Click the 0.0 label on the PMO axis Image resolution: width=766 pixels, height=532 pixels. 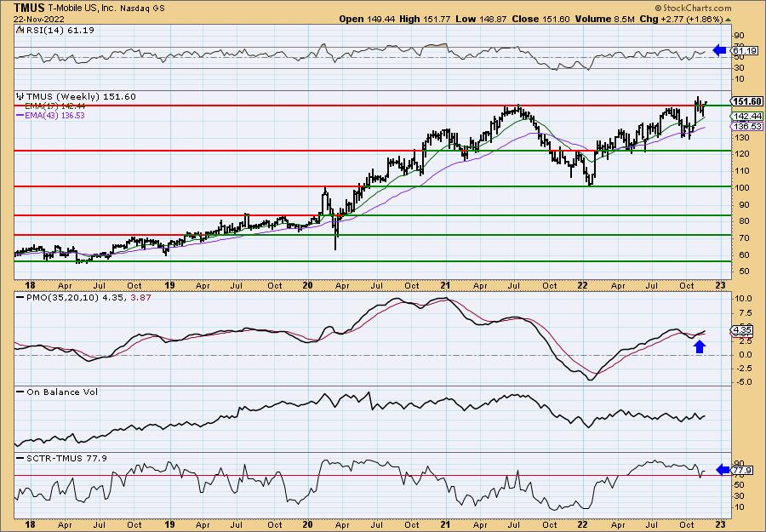point(744,355)
